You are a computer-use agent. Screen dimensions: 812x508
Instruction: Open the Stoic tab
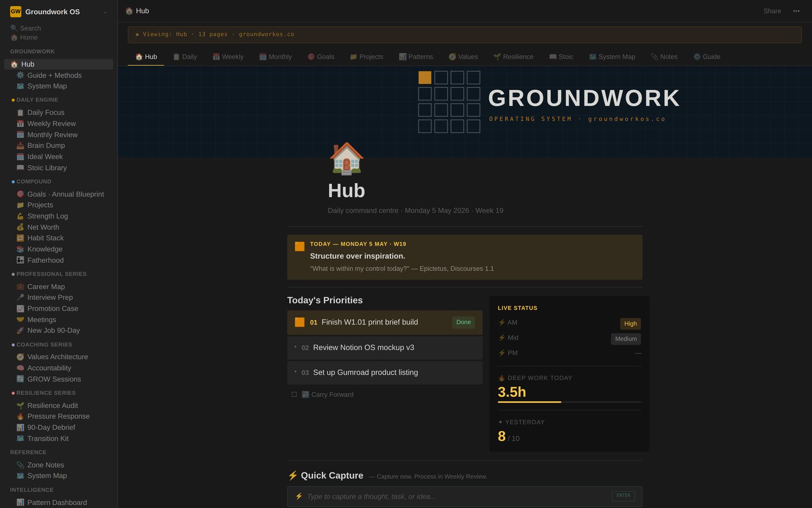coord(561,56)
